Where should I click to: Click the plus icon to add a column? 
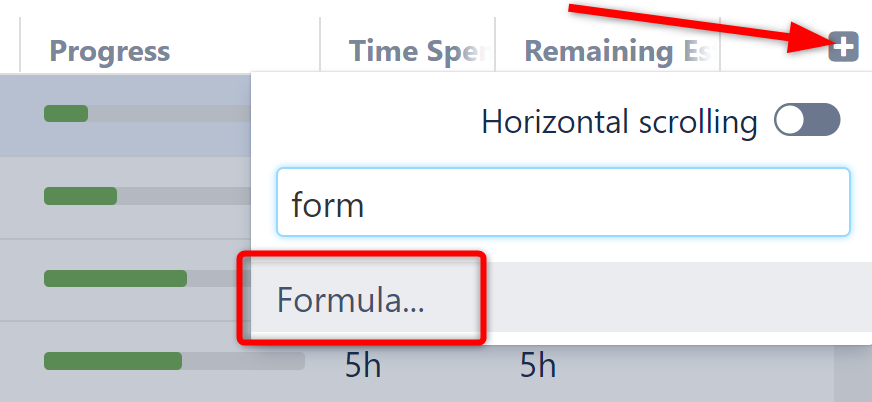point(843,45)
